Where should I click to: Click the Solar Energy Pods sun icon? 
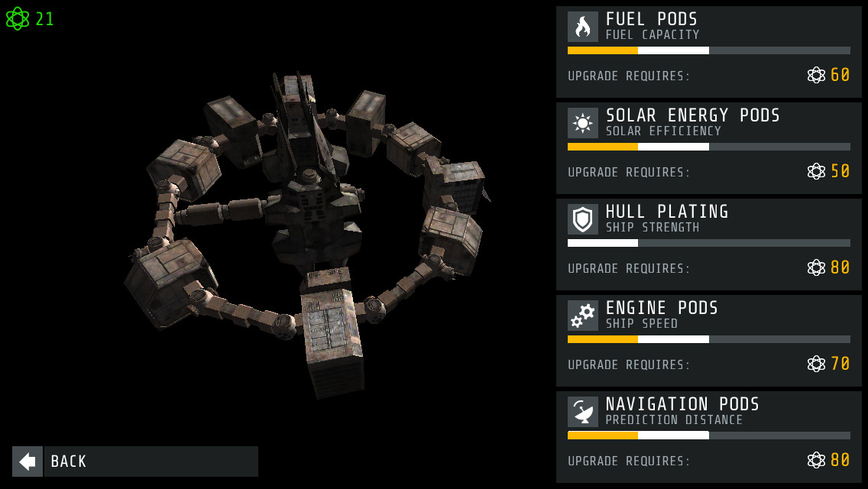pyautogui.click(x=582, y=123)
